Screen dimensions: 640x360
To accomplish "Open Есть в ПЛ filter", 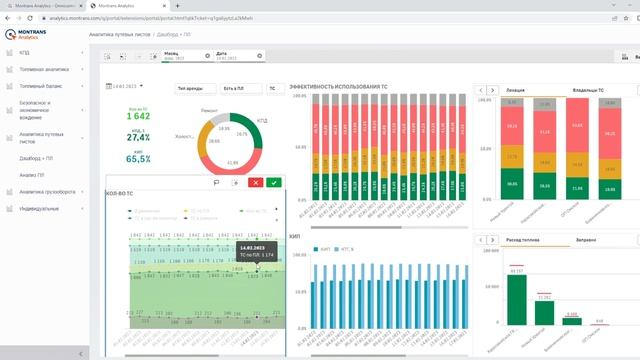I will click(x=241, y=89).
